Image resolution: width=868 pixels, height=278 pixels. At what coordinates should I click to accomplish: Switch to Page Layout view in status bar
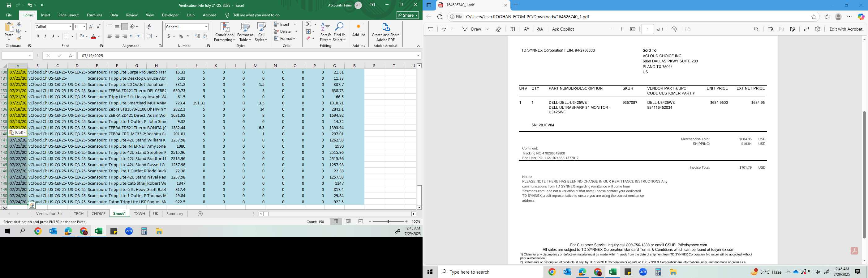click(348, 221)
